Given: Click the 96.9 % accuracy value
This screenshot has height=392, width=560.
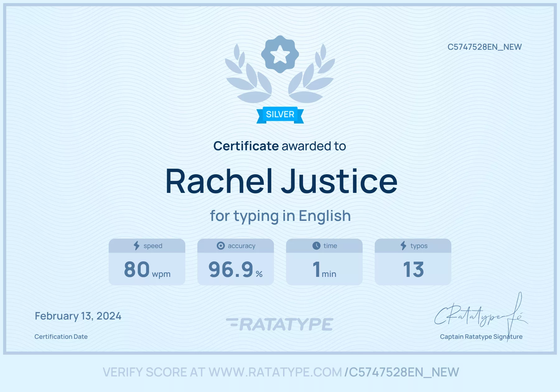Looking at the screenshot, I should click(x=236, y=269).
